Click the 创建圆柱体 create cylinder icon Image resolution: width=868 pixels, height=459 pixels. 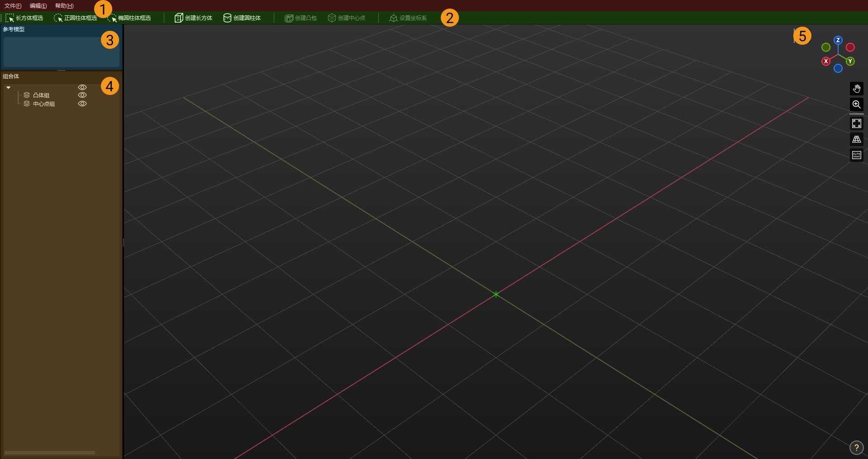[x=243, y=18]
